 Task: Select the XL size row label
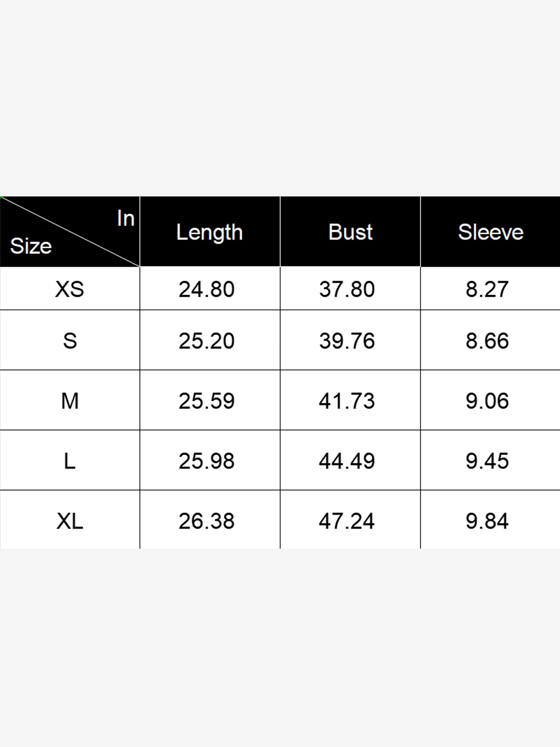[x=70, y=521]
